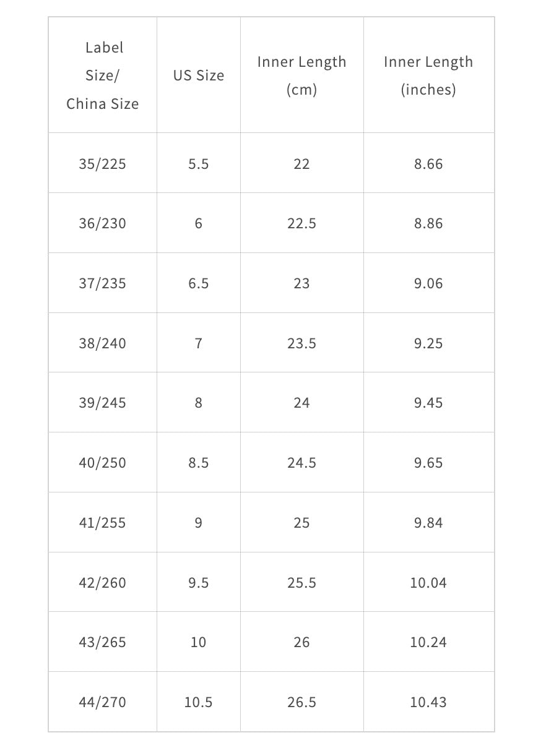Select the 44/270 label size cell
The width and height of the screenshot is (546, 756).
103,702
